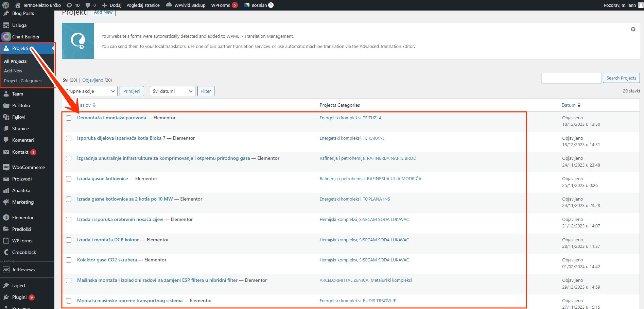Viewport: 644px width, 309px height.
Task: Click the plus icon next to Dodaj
Action: coord(104,5)
